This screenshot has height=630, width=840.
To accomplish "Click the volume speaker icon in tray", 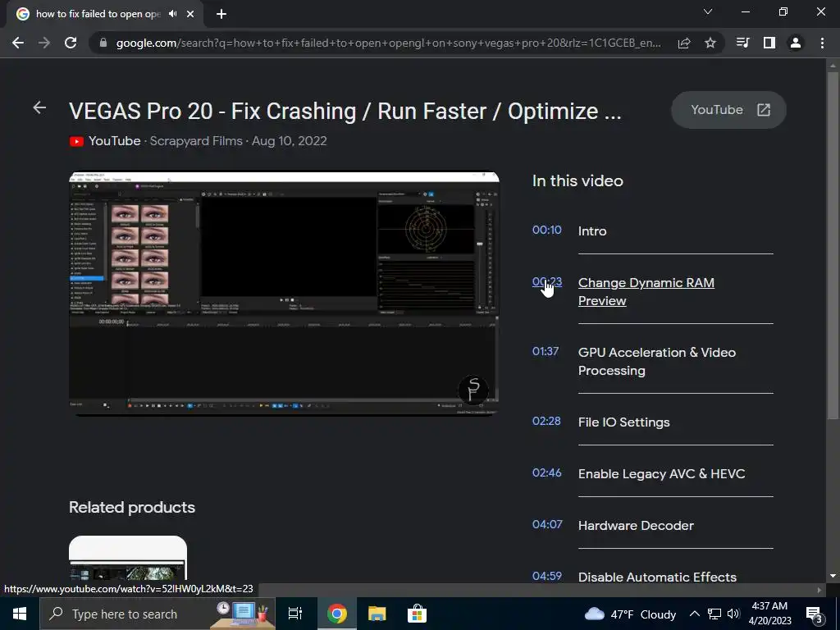I will coord(733,614).
